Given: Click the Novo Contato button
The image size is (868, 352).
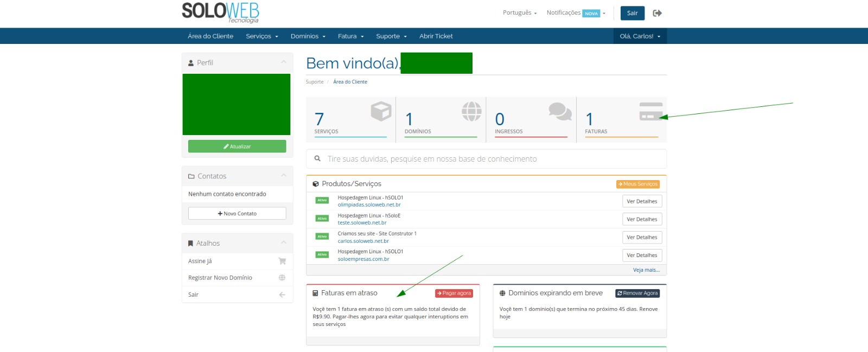Looking at the screenshot, I should 237,214.
